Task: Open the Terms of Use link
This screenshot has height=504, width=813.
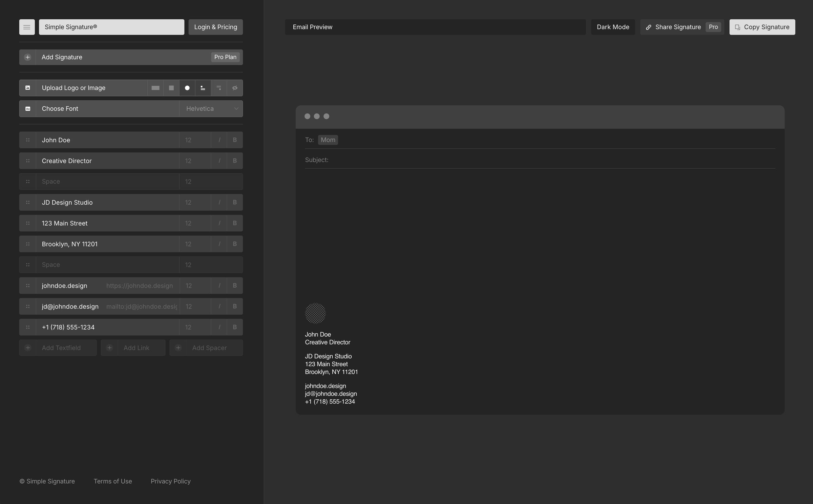Action: coord(113,481)
